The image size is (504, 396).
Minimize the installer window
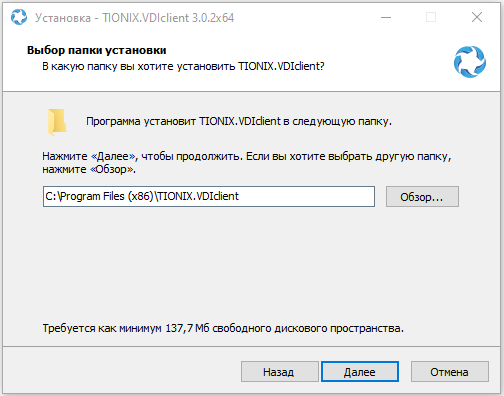click(x=386, y=17)
